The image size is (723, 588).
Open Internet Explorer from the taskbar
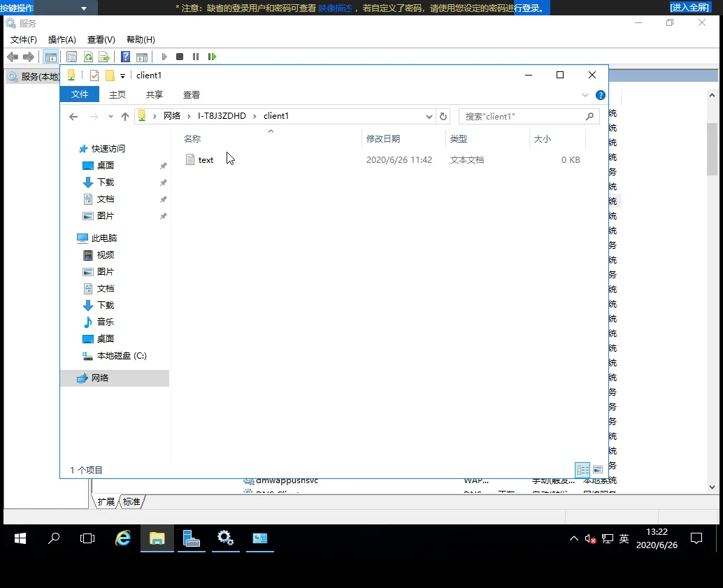click(x=123, y=538)
